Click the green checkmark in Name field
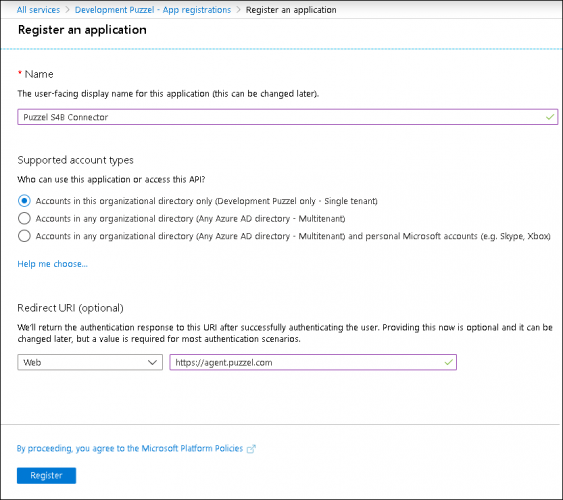 [550, 117]
